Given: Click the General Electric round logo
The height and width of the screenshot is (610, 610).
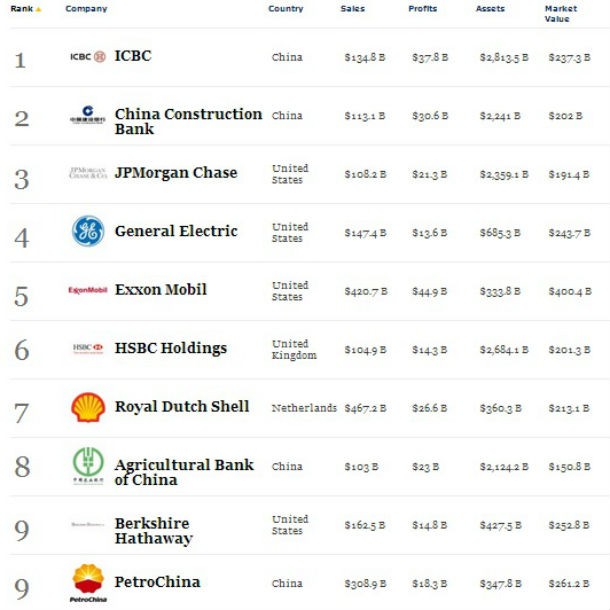Looking at the screenshot, I should pyautogui.click(x=88, y=231).
